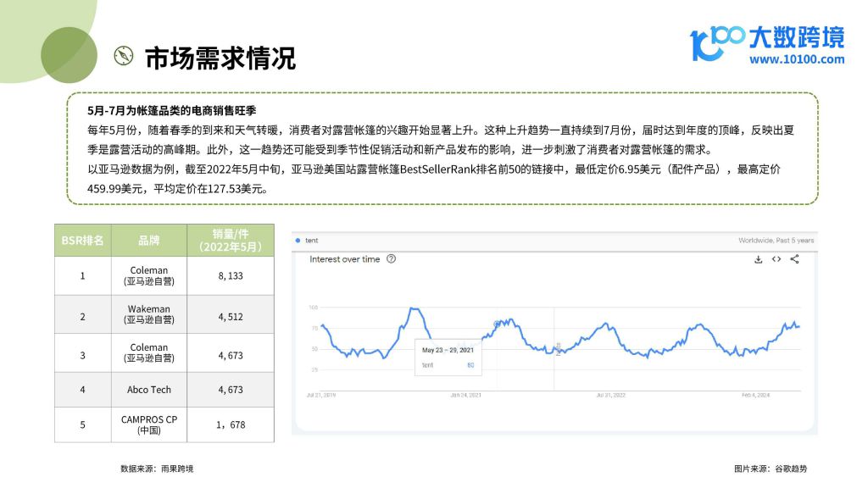The width and height of the screenshot is (868, 488).
Task: Click the sales value 8,133
Action: (231, 275)
